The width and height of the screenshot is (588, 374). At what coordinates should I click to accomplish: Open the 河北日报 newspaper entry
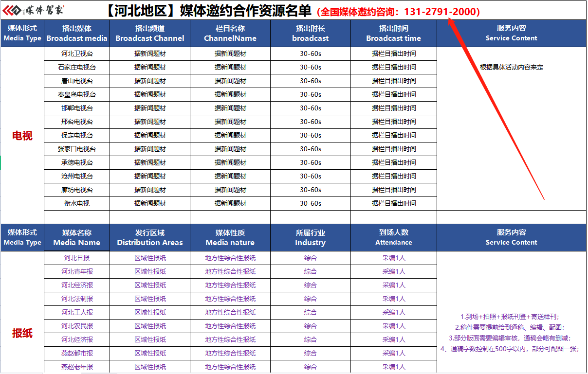coord(77,258)
